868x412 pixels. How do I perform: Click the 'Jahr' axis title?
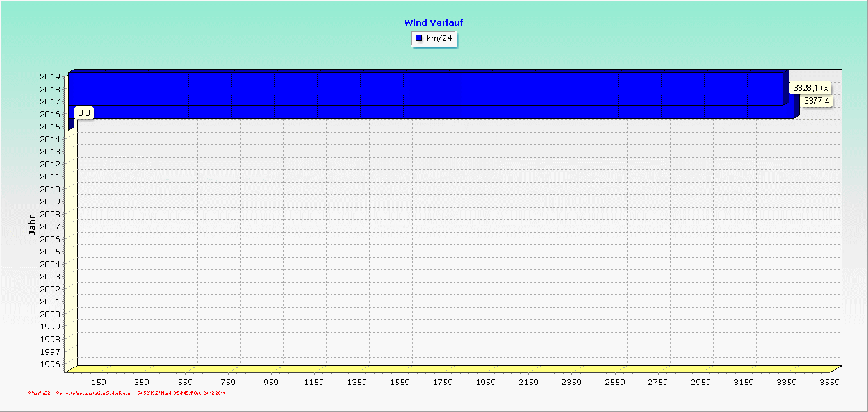tap(32, 226)
